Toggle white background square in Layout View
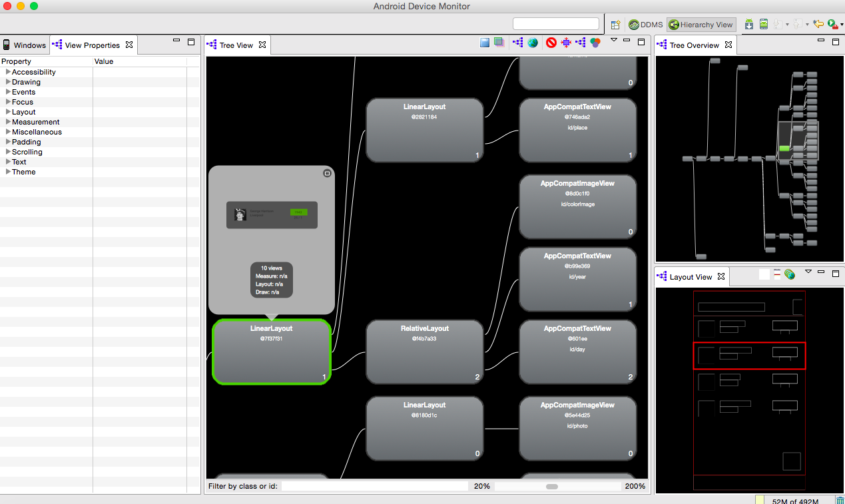Image resolution: width=845 pixels, height=504 pixels. (x=764, y=274)
